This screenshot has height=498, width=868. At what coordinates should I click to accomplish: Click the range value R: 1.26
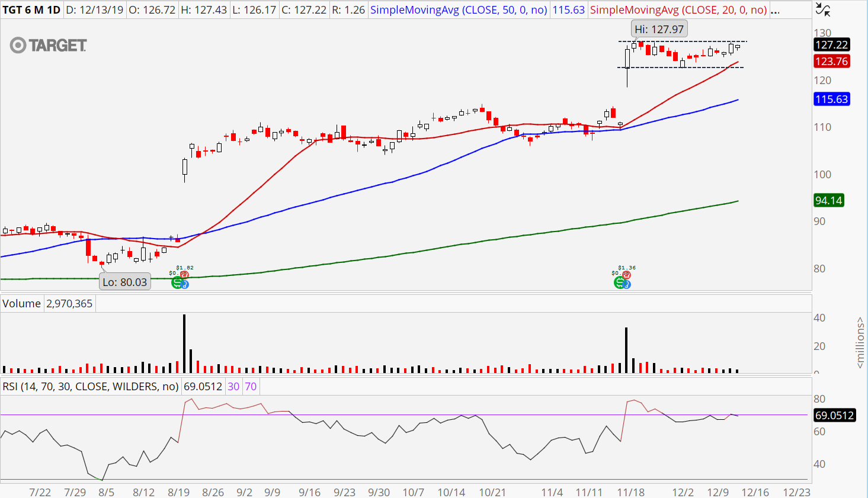tap(348, 10)
